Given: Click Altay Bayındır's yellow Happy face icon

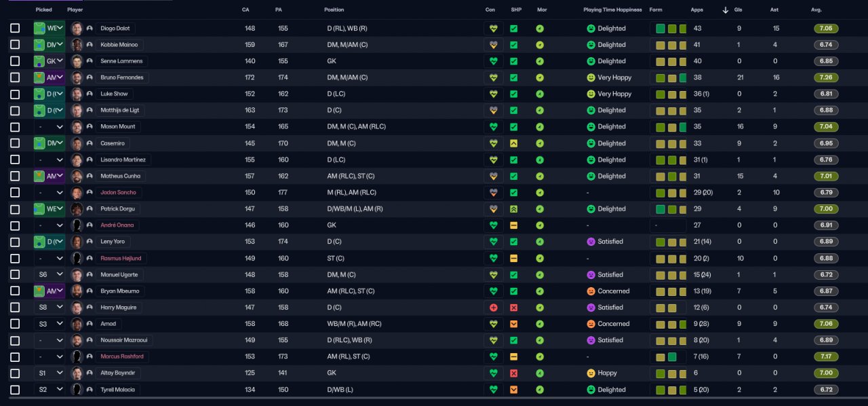Looking at the screenshot, I should pyautogui.click(x=591, y=373).
